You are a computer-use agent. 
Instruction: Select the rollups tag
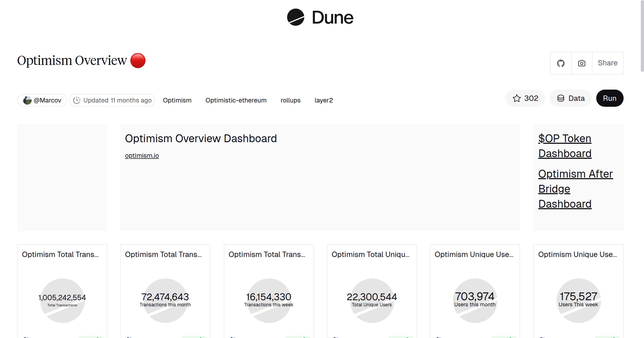[x=290, y=100]
